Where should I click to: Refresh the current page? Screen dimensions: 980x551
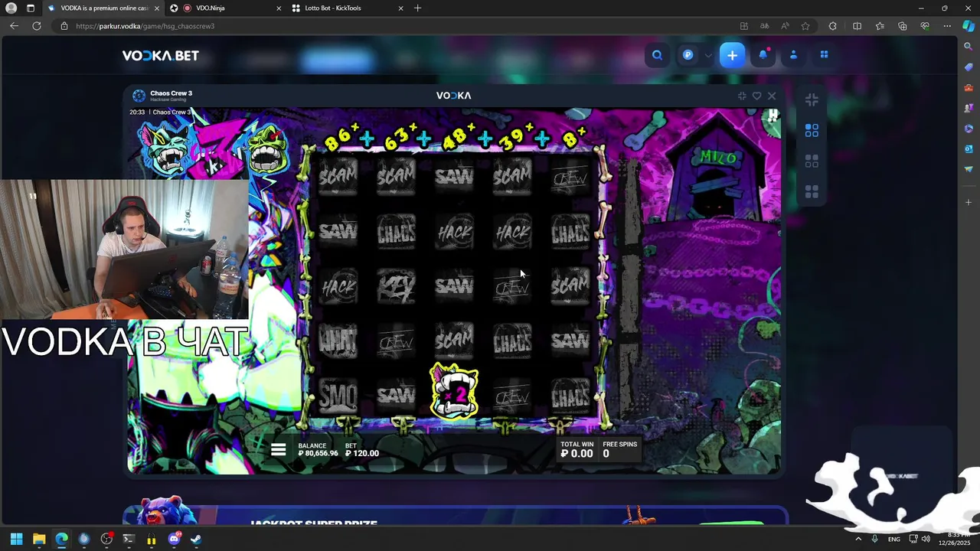(x=36, y=26)
